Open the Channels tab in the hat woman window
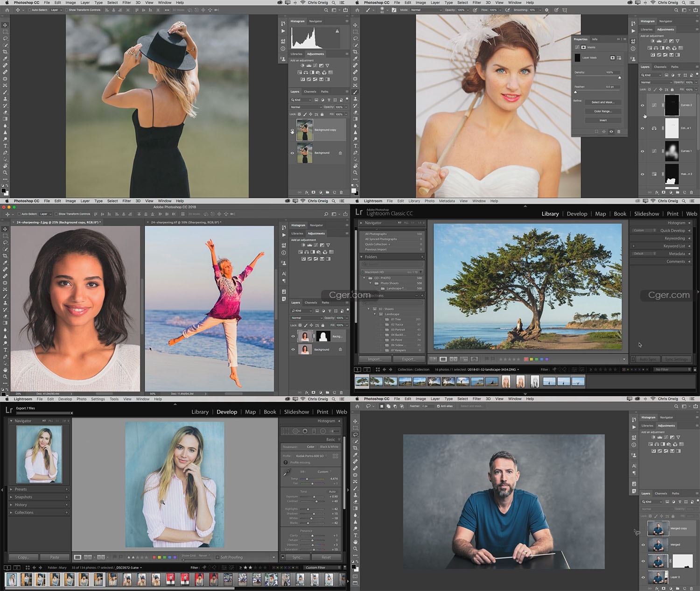This screenshot has width=700, height=591. 310,91
